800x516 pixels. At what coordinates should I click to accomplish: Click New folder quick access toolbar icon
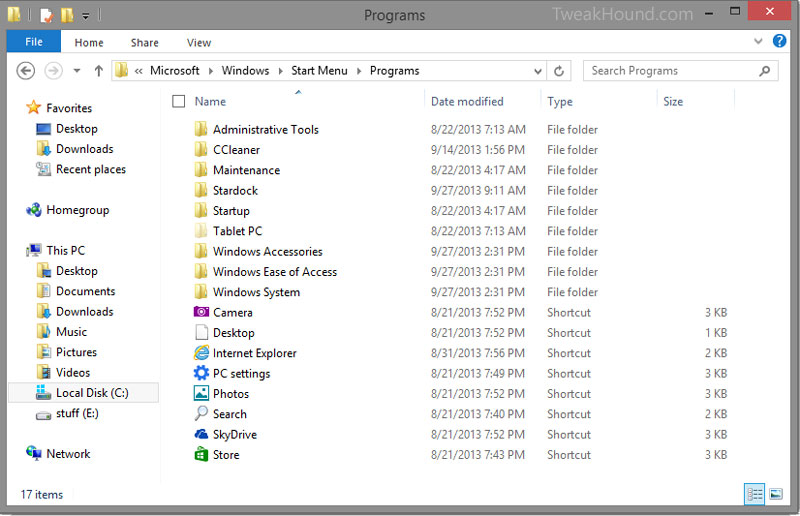(x=67, y=15)
